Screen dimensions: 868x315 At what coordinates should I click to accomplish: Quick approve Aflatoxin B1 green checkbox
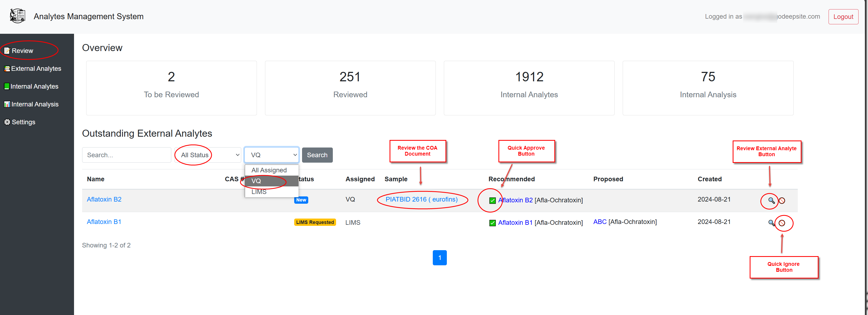pos(492,223)
